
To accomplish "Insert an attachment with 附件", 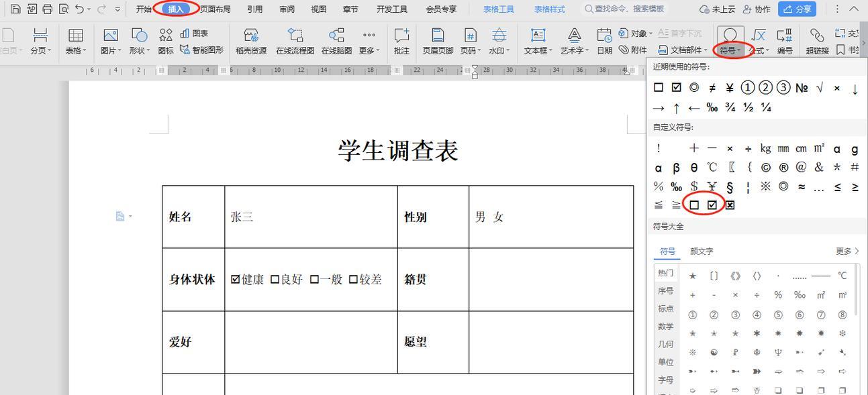I will pyautogui.click(x=633, y=50).
